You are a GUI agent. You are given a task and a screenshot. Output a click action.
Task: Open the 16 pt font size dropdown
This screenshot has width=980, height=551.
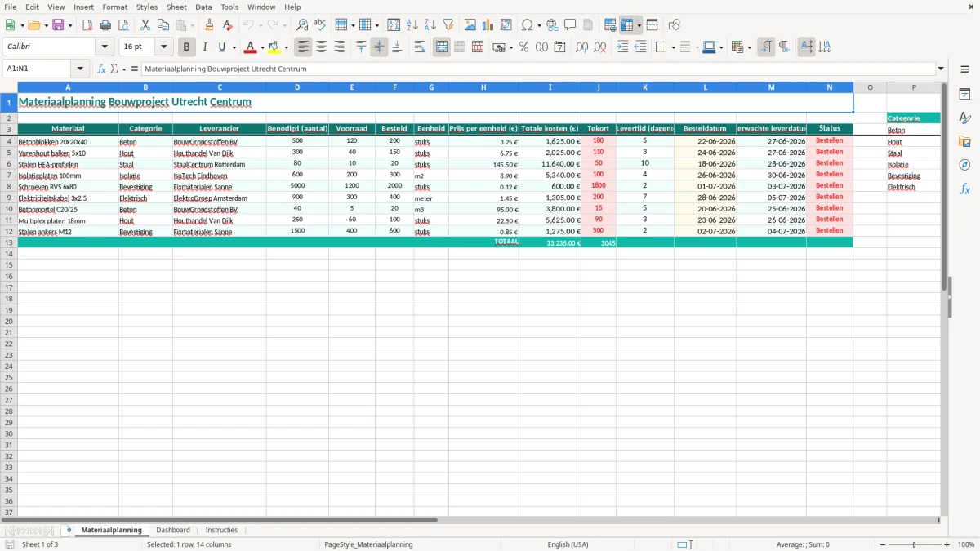pos(163,47)
